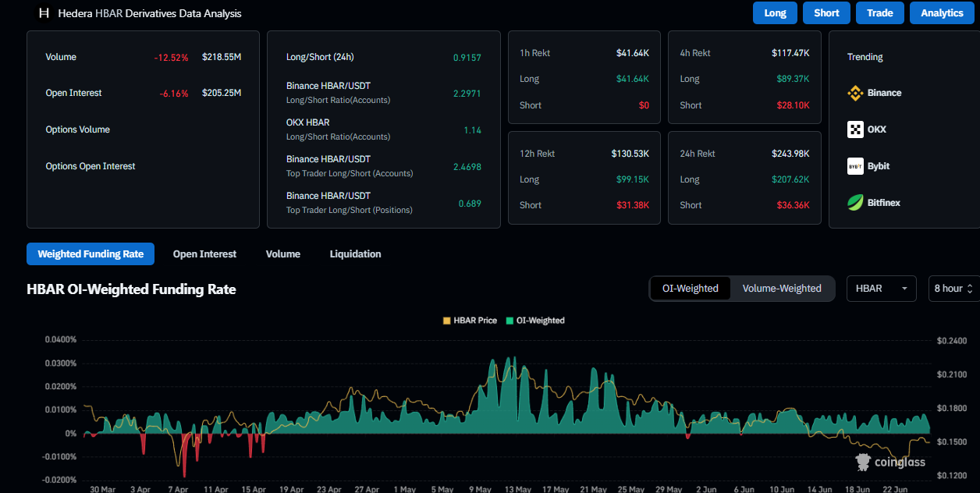Click the Hedera HBAR logo icon
Image resolution: width=980 pixels, height=493 pixels.
point(44,13)
